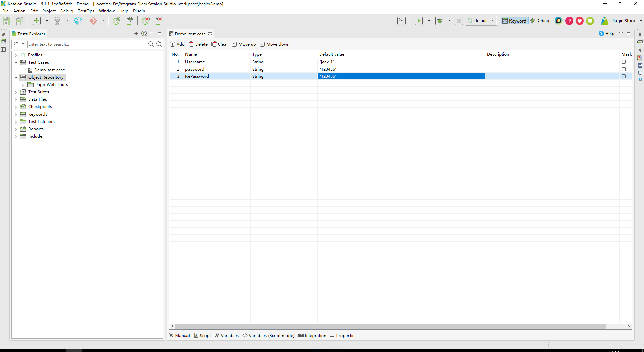Close the Demo_test_case tab
Viewport: 644px width, 352px height.
(210, 34)
